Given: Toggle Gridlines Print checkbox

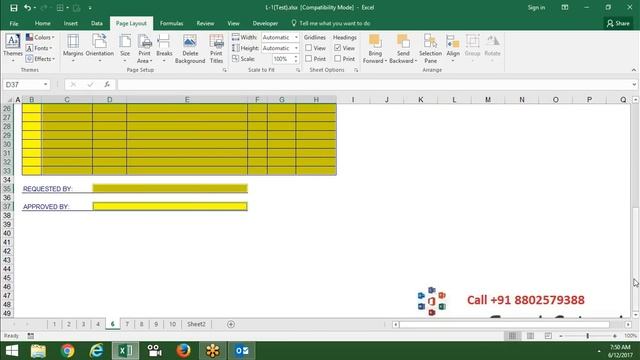Looking at the screenshot, I should [309, 59].
